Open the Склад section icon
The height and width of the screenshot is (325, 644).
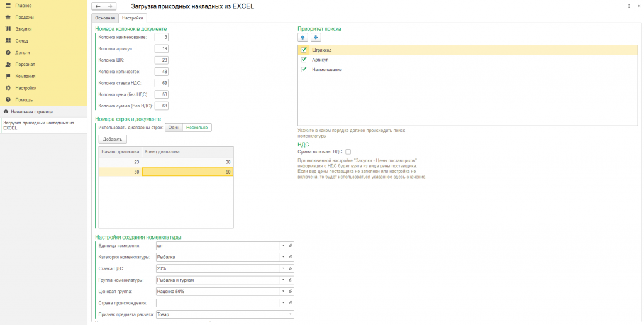tap(8, 41)
